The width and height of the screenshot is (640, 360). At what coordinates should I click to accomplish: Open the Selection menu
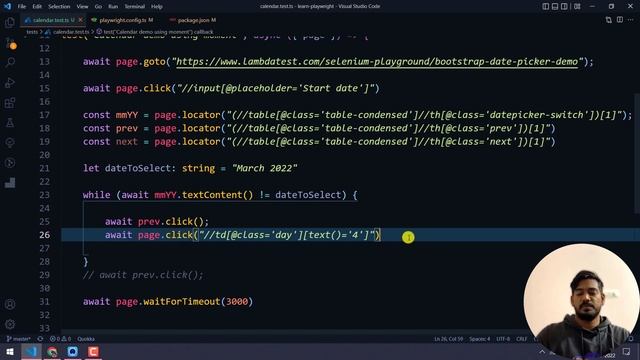[59, 7]
